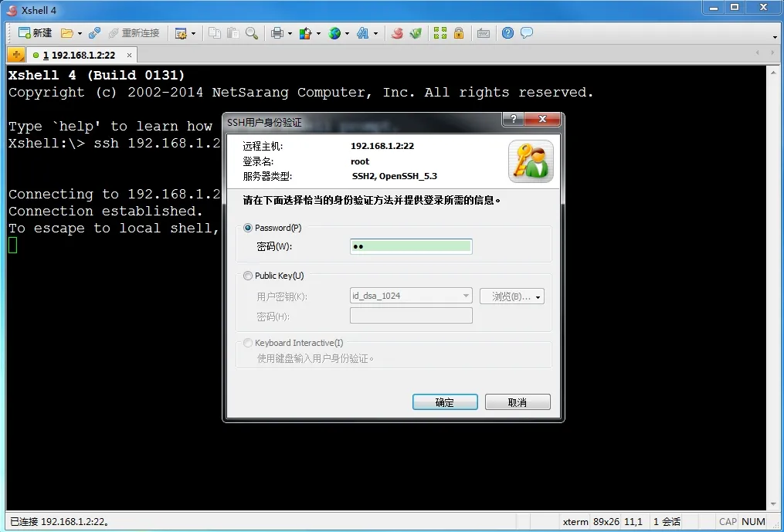Launch the green Xftp icon
784x532 pixels.
[x=416, y=33]
